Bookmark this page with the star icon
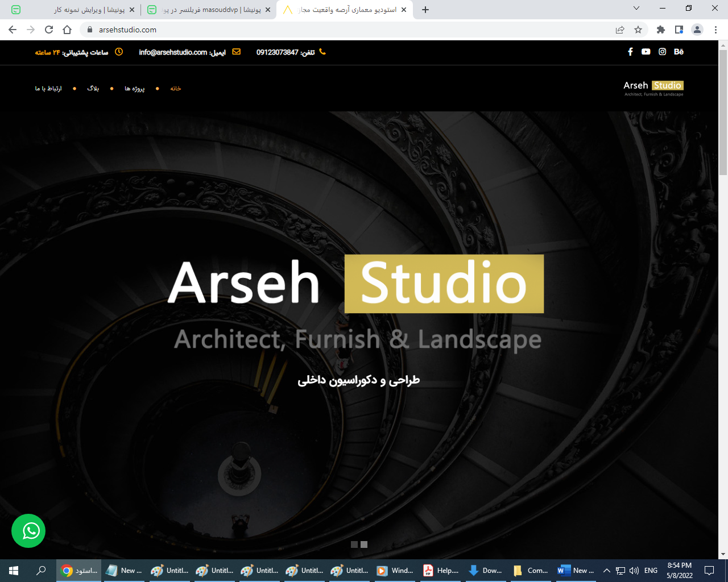728x582 pixels. click(x=638, y=30)
